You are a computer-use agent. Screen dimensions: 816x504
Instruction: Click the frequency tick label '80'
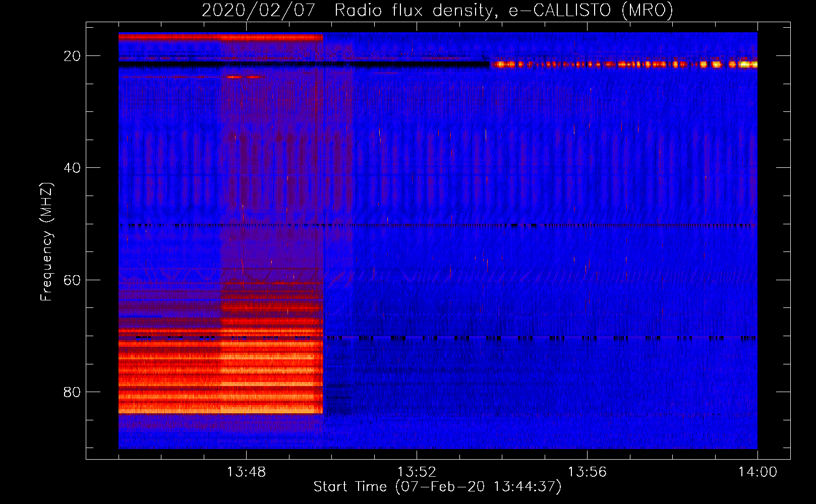pos(72,392)
